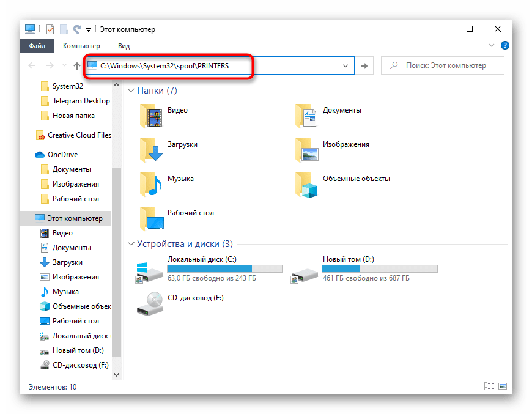Click the Properties icon in quick access toolbar
532x414 pixels.
pyautogui.click(x=50, y=29)
